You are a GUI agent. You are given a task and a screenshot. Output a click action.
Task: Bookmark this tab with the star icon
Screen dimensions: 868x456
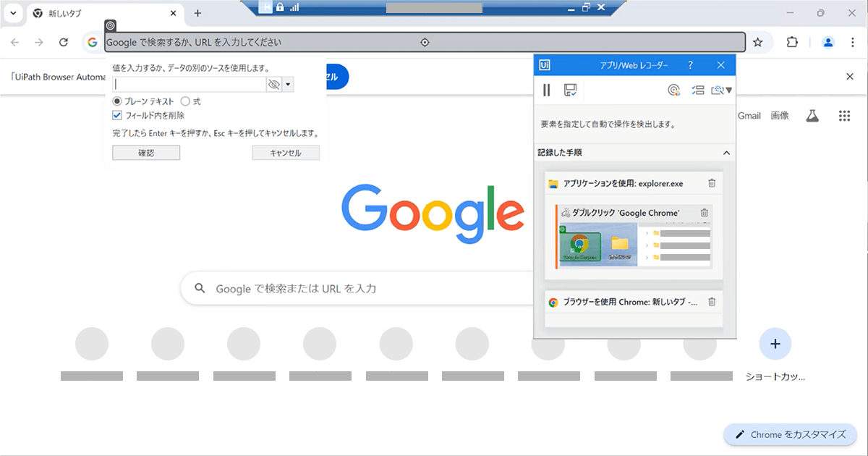coord(758,43)
